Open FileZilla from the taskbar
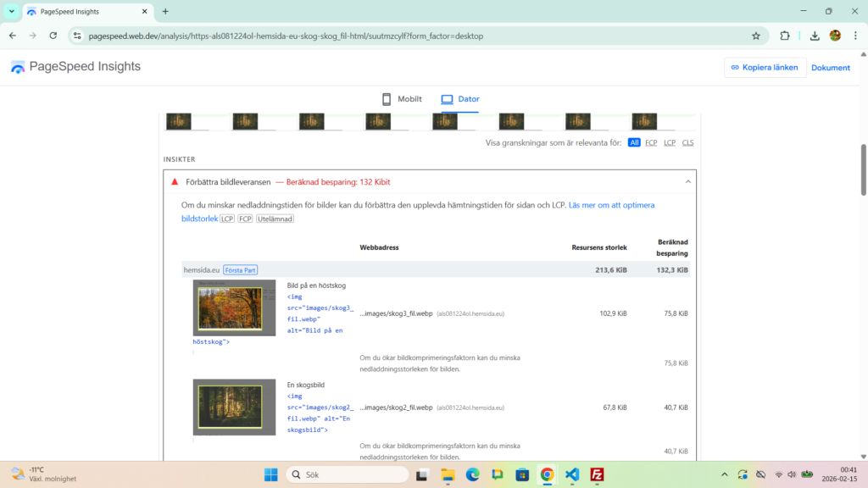This screenshot has height=488, width=868. [x=597, y=474]
